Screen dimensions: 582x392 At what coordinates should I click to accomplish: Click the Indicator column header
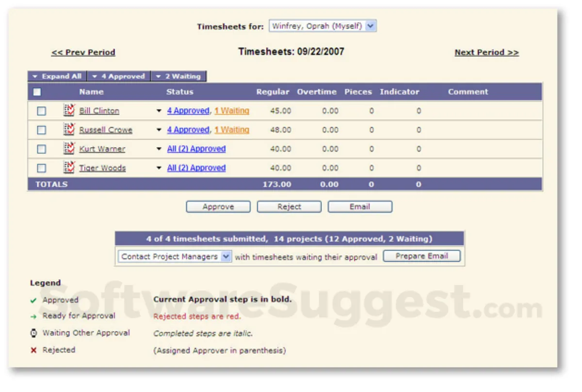coord(400,92)
